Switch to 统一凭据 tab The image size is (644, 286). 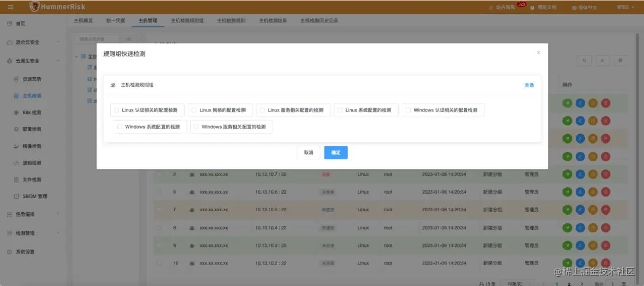tap(116, 21)
